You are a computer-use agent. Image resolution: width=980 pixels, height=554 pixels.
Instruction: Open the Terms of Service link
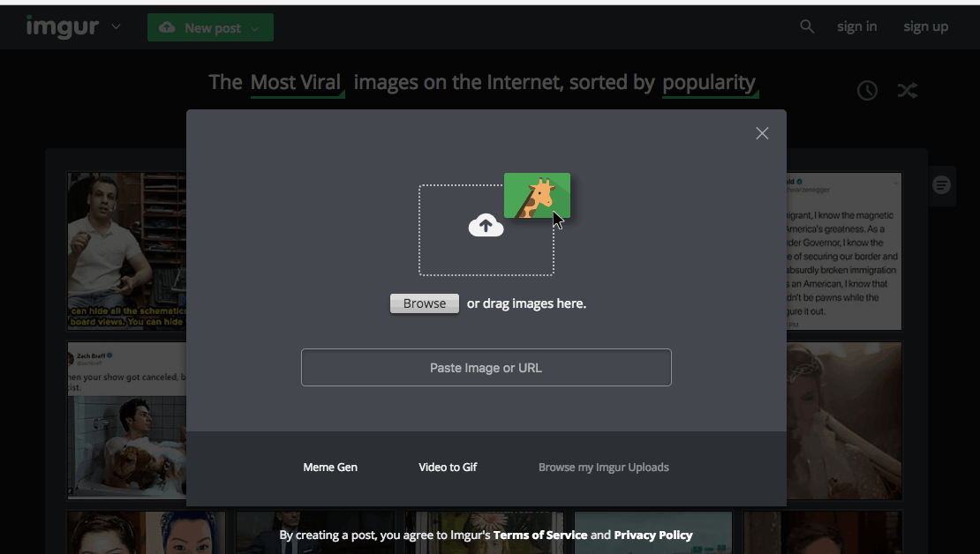540,535
